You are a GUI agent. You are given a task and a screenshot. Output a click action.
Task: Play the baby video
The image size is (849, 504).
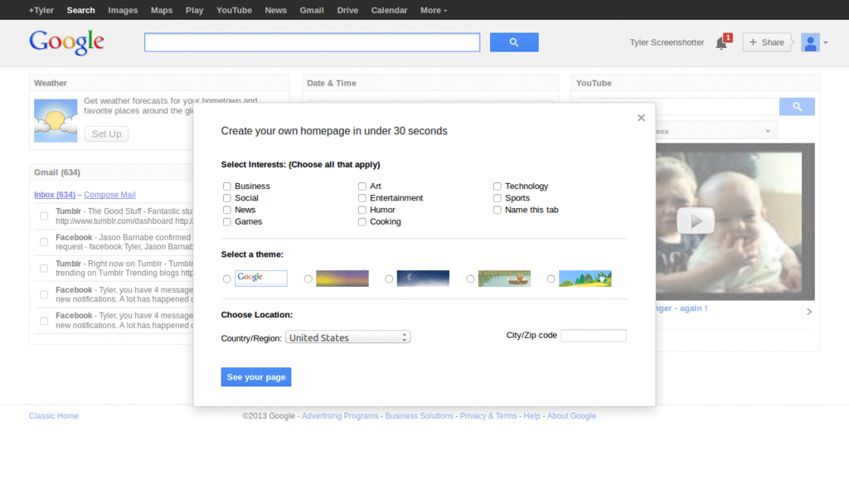point(695,220)
